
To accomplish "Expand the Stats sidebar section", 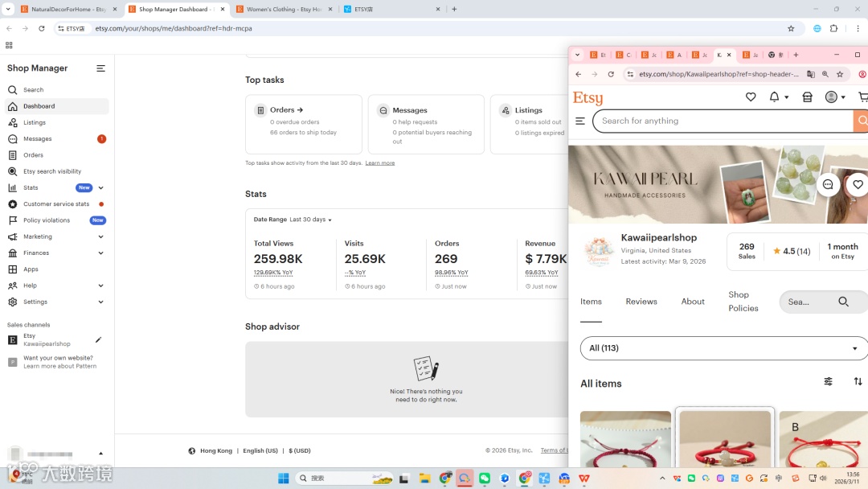I will coord(100,187).
